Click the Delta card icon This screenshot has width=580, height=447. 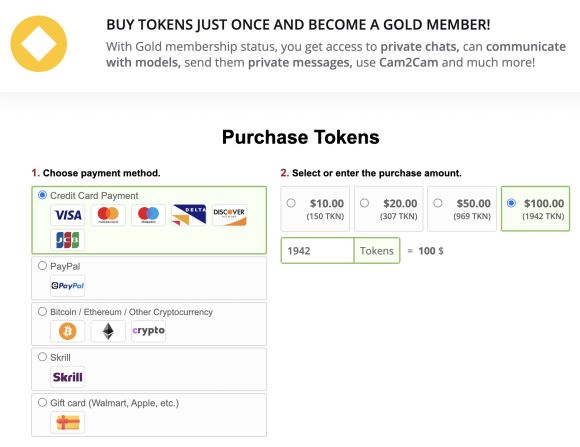click(189, 215)
